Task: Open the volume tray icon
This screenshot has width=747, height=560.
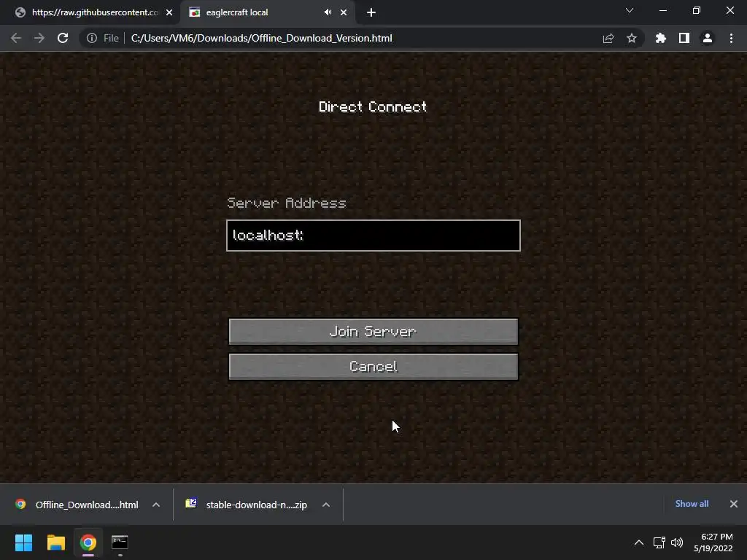Action: pos(676,542)
